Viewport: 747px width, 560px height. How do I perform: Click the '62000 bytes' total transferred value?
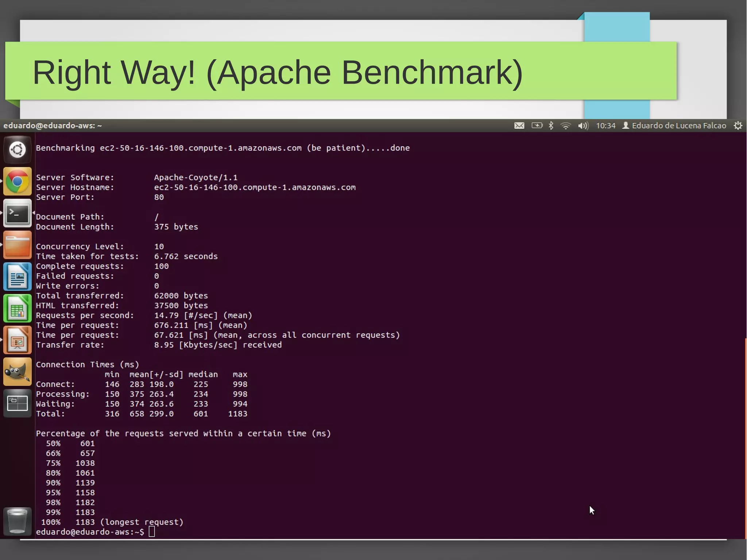(x=181, y=296)
